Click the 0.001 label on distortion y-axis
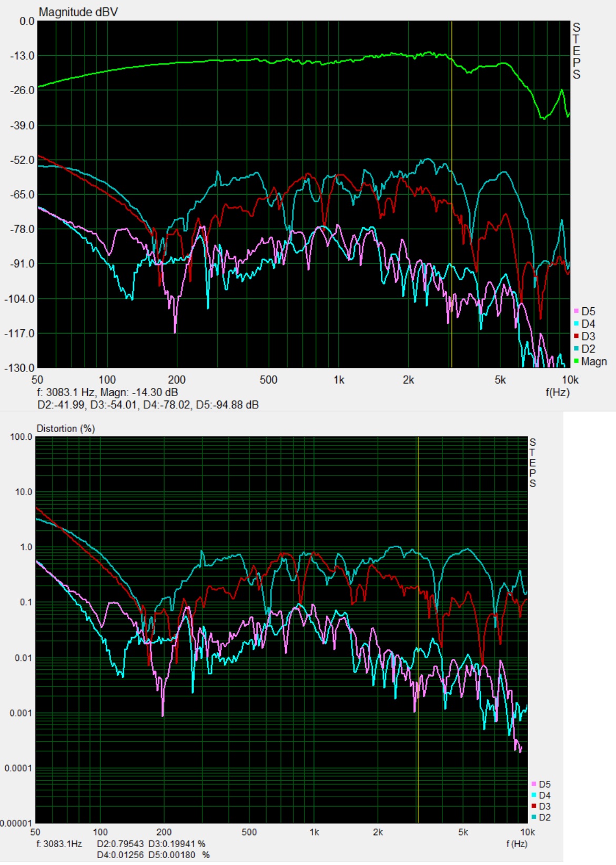Viewport: 616px width, 865px height. pos(21,713)
